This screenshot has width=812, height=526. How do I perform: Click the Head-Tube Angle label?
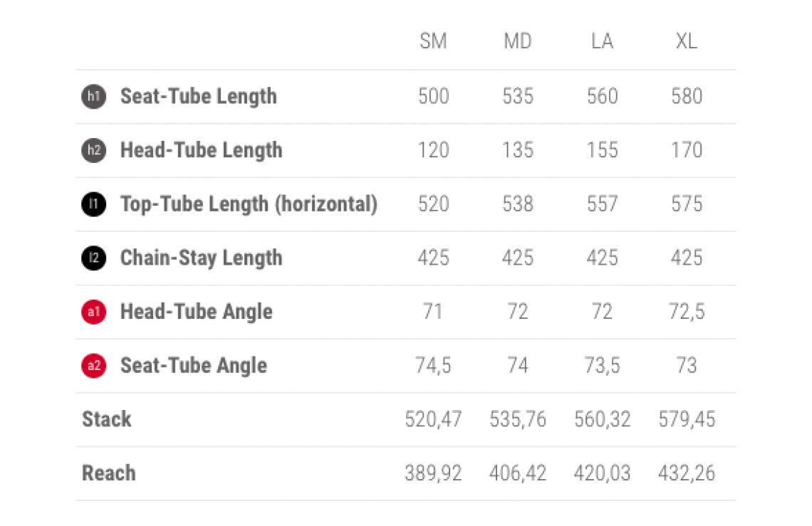[x=196, y=312]
